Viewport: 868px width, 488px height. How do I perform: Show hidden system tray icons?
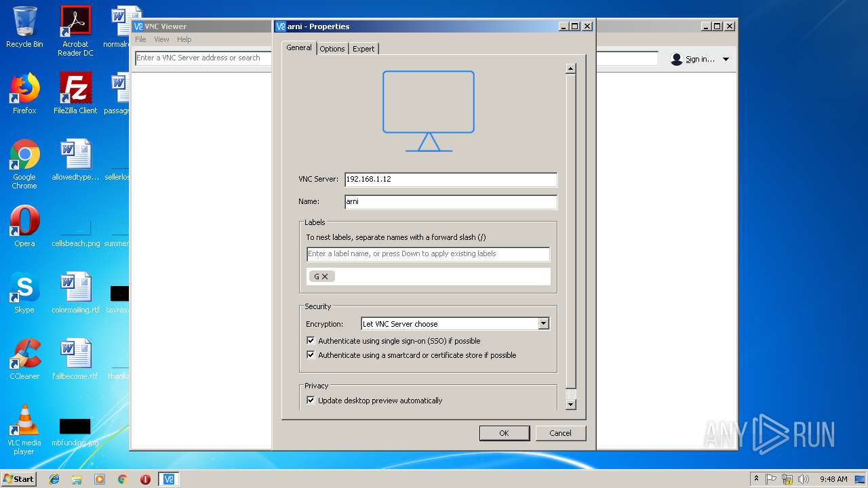pos(756,479)
